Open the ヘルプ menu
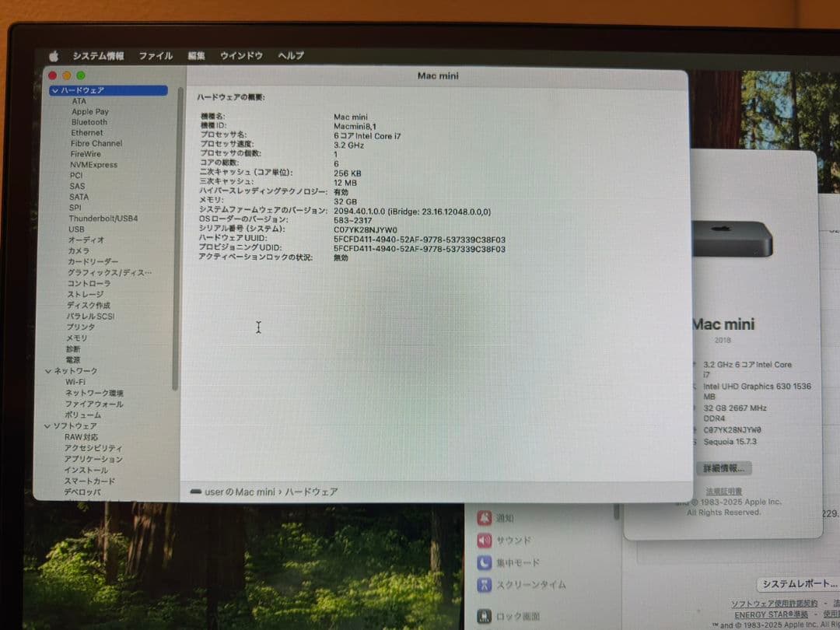 pyautogui.click(x=289, y=55)
